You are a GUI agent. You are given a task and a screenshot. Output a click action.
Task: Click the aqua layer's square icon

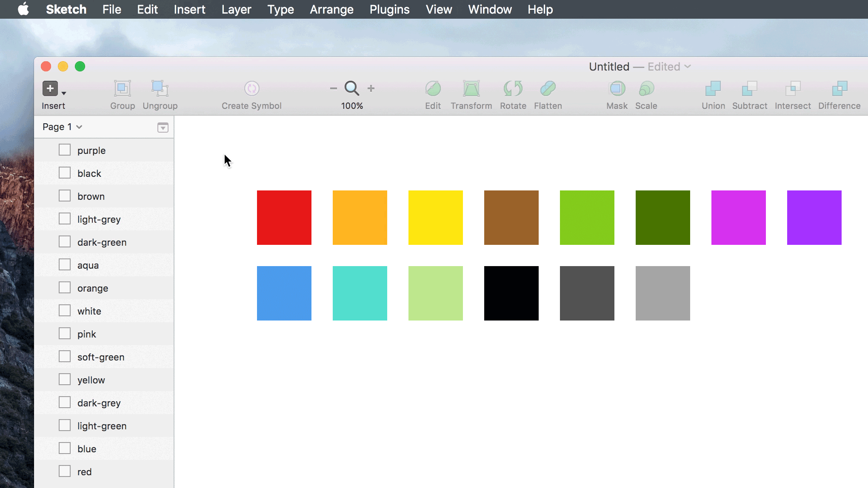coord(65,265)
